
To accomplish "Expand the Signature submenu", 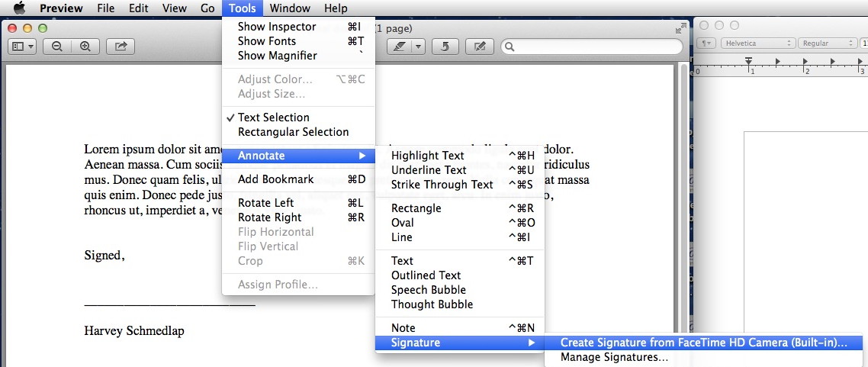I will 459,343.
